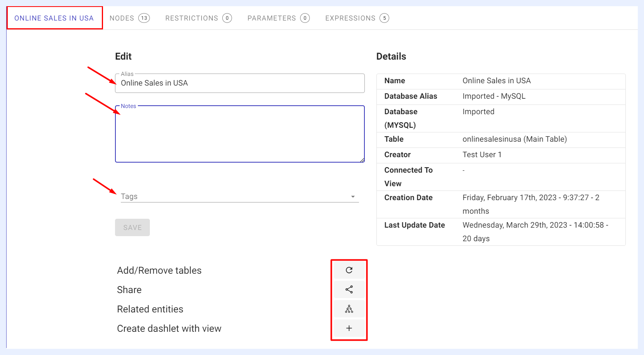The height and width of the screenshot is (355, 644).
Task: Click the Notes text area resize handle
Action: [362, 160]
